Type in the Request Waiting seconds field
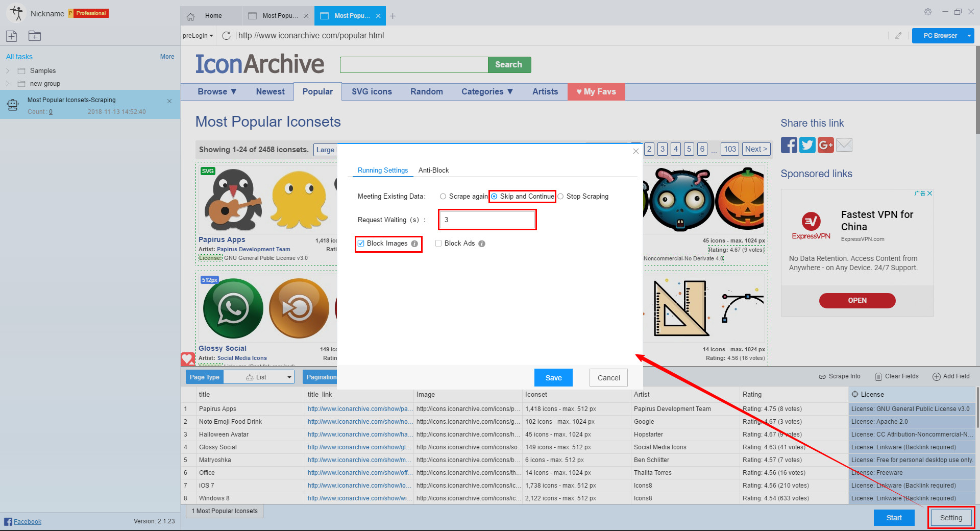The image size is (980, 531). [x=486, y=220]
